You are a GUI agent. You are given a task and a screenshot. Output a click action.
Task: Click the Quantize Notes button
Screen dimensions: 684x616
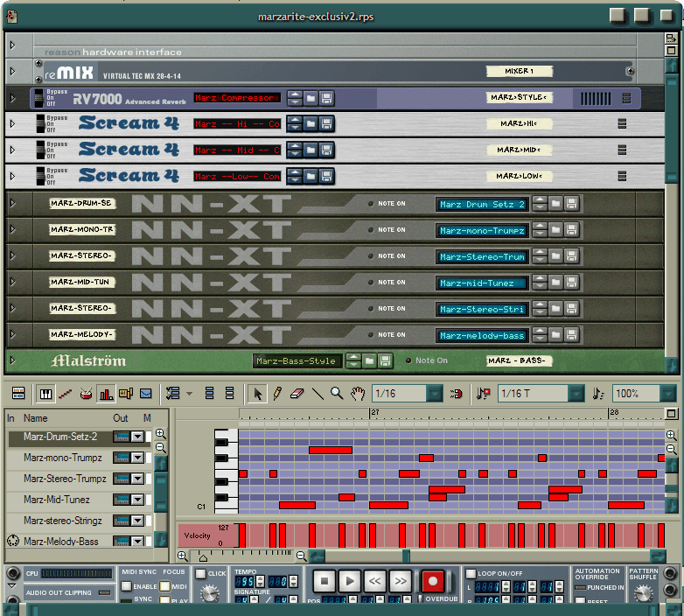click(x=598, y=394)
